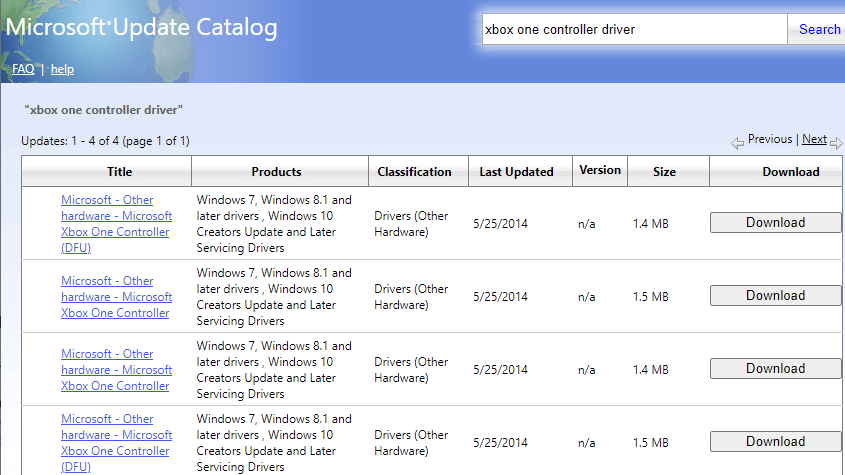Open the FAQ link
The width and height of the screenshot is (845, 475).
coord(23,69)
